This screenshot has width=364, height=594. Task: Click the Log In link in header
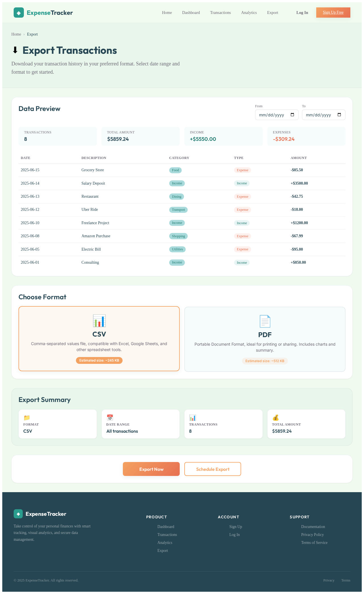[x=302, y=13]
